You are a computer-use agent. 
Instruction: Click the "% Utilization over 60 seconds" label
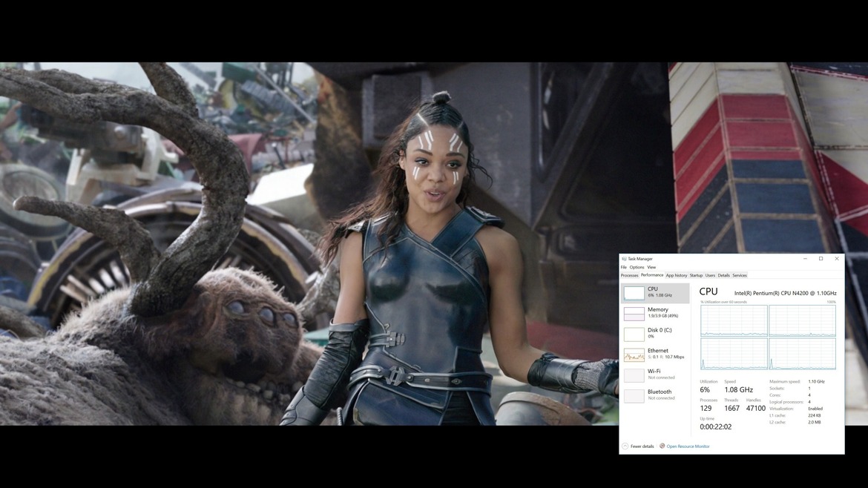pos(723,302)
